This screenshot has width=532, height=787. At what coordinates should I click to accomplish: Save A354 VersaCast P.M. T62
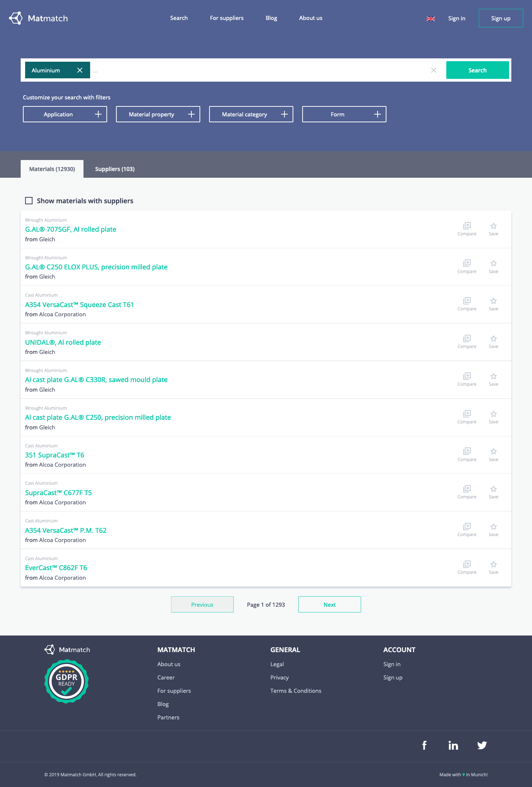[x=494, y=530]
